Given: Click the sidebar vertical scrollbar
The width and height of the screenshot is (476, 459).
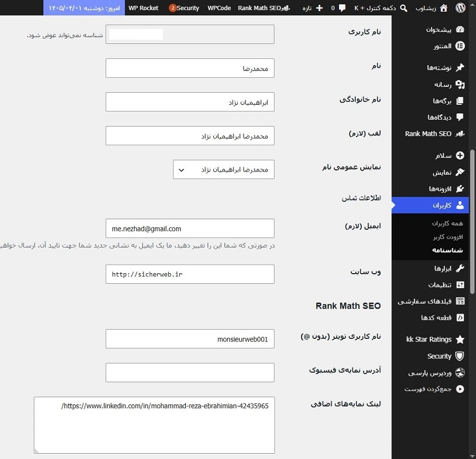Looking at the screenshot, I should pyautogui.click(x=472, y=222).
